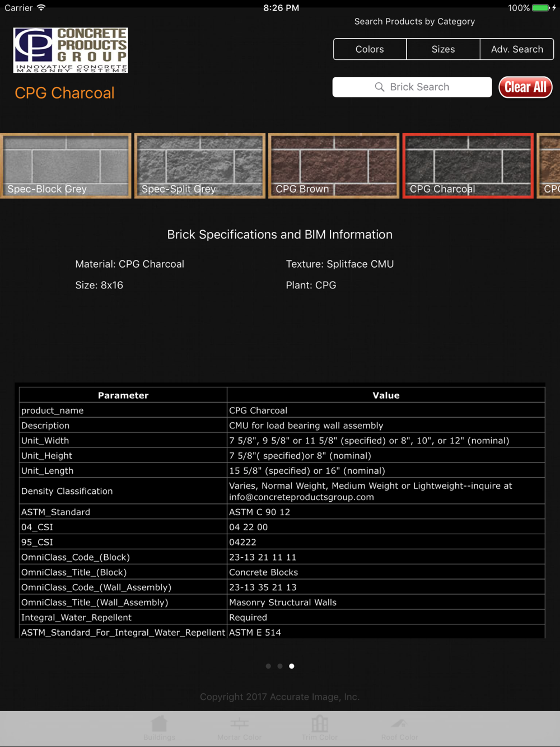
Task: Open the Buildings tab
Action: (159, 729)
